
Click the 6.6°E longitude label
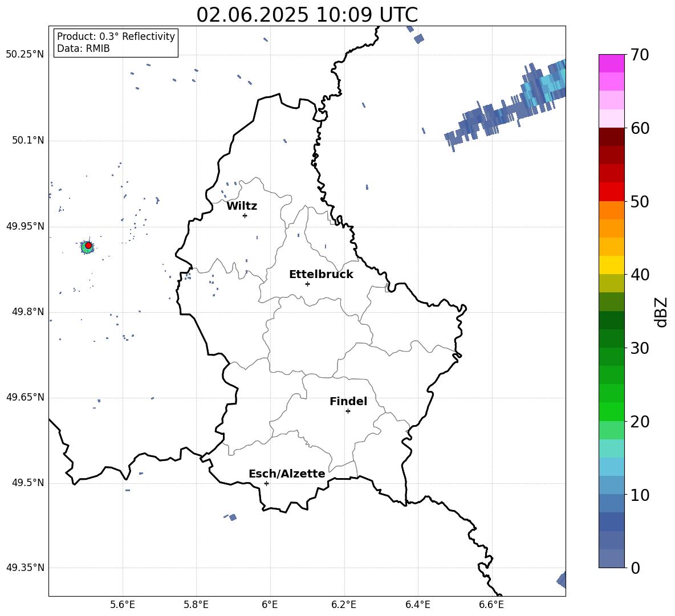point(491,605)
